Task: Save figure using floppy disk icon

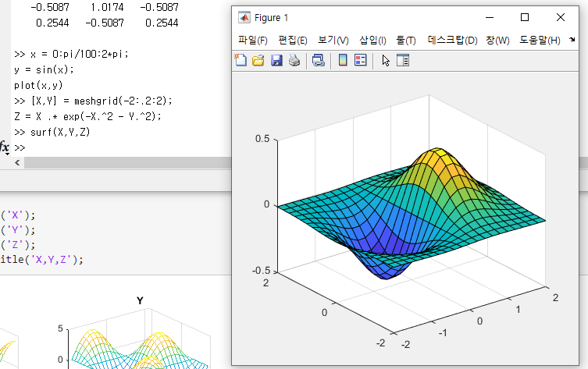Action: click(276, 60)
